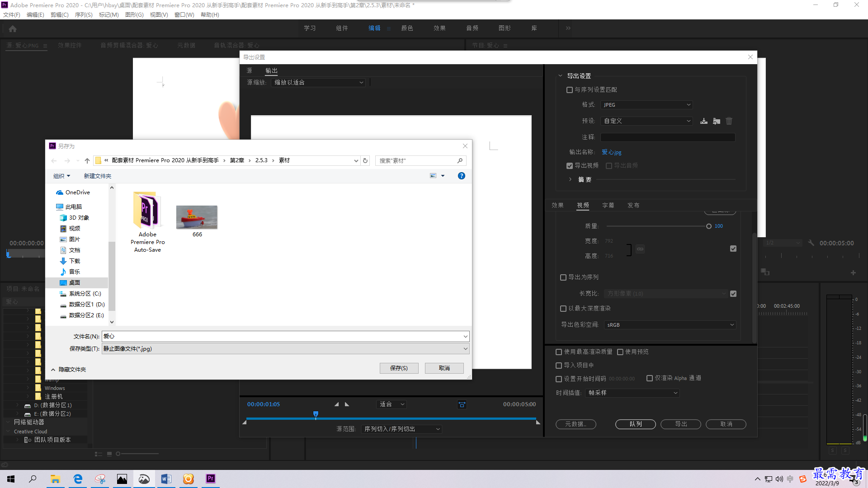Open Word from the taskbar
Screen dimensions: 868x488
(x=166, y=479)
